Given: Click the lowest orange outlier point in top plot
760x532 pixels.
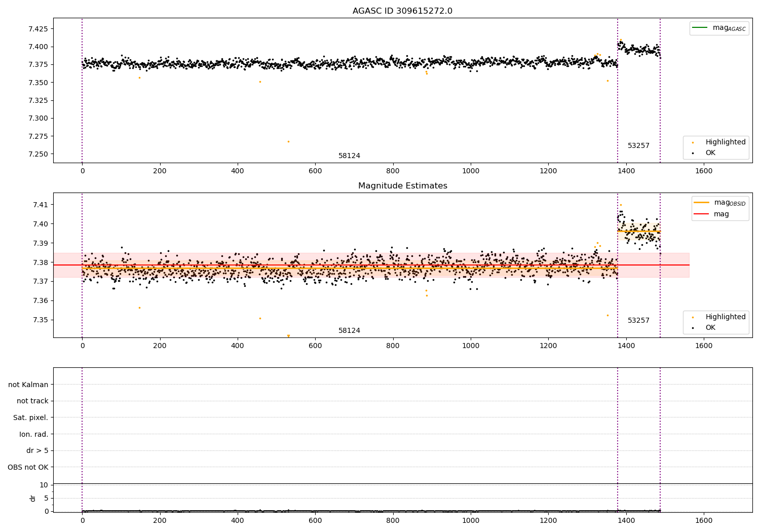Looking at the screenshot, I should 288,141.
